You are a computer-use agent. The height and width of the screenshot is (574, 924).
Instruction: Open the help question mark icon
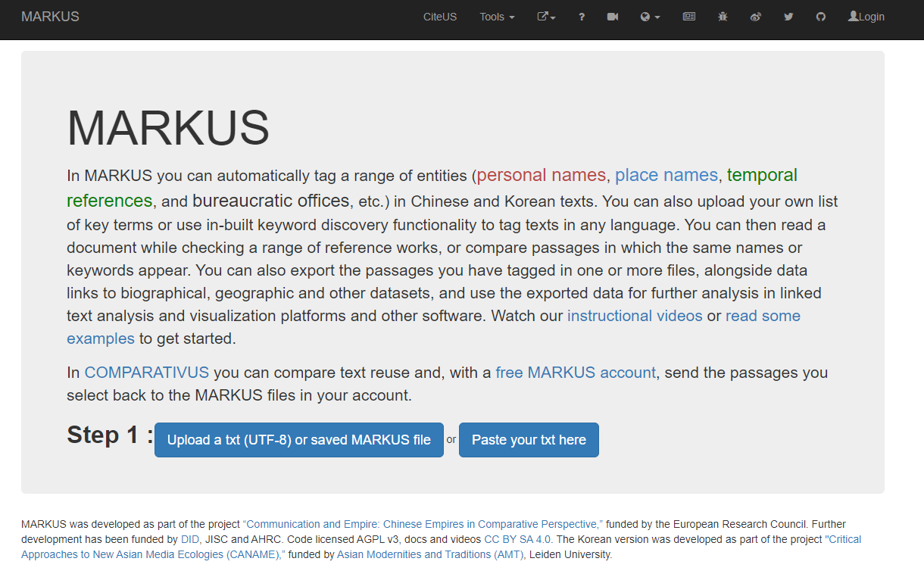(582, 17)
